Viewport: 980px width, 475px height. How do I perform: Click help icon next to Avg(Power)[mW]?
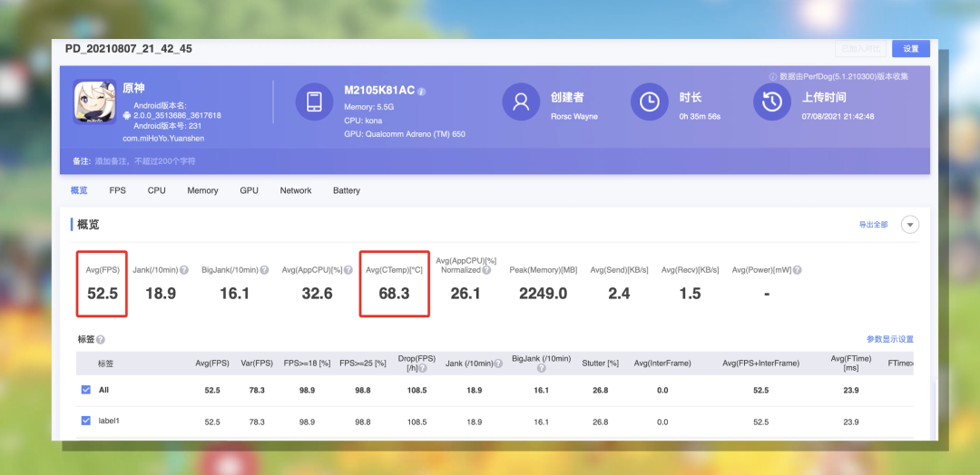[798, 270]
